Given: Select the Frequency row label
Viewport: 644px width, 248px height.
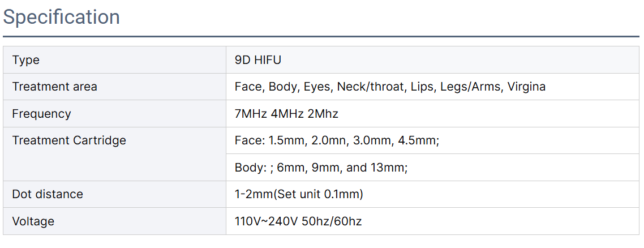Looking at the screenshot, I should [x=41, y=114].
